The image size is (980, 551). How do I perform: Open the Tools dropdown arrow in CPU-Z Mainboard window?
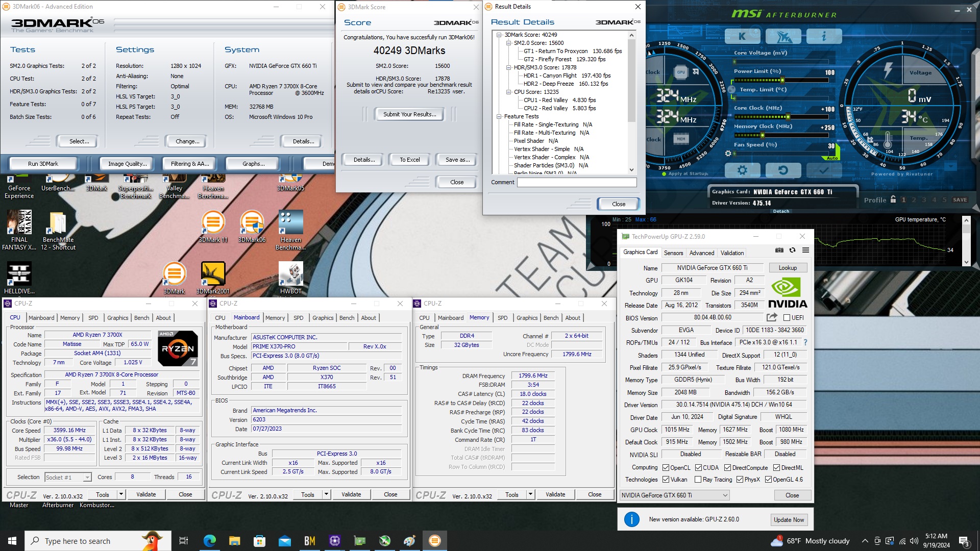(x=326, y=494)
